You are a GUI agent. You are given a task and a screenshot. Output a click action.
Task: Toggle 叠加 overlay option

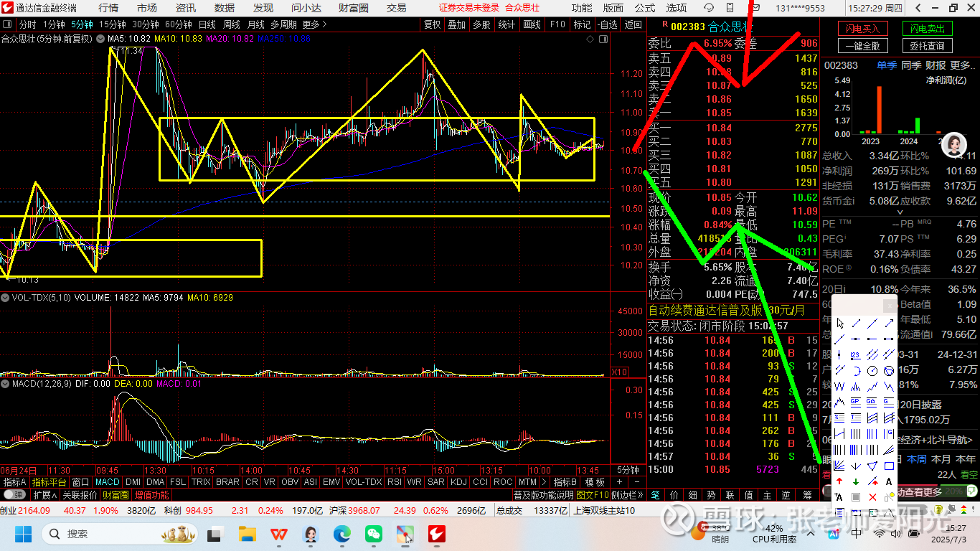456,24
